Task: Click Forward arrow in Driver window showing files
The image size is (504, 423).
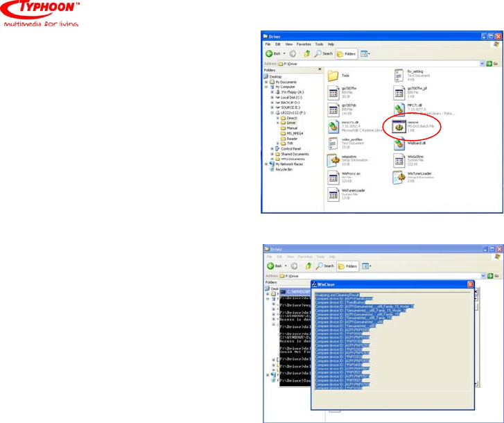Action: 293,53
